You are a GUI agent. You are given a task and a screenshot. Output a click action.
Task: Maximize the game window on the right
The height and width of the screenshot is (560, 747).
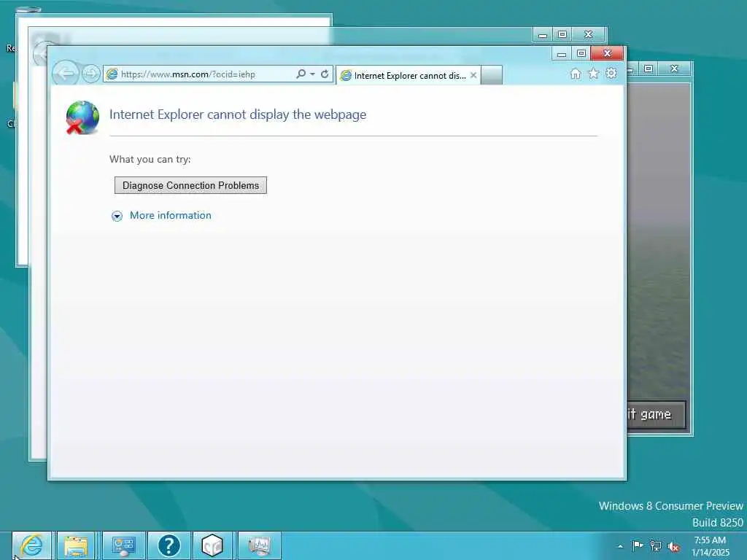point(649,69)
